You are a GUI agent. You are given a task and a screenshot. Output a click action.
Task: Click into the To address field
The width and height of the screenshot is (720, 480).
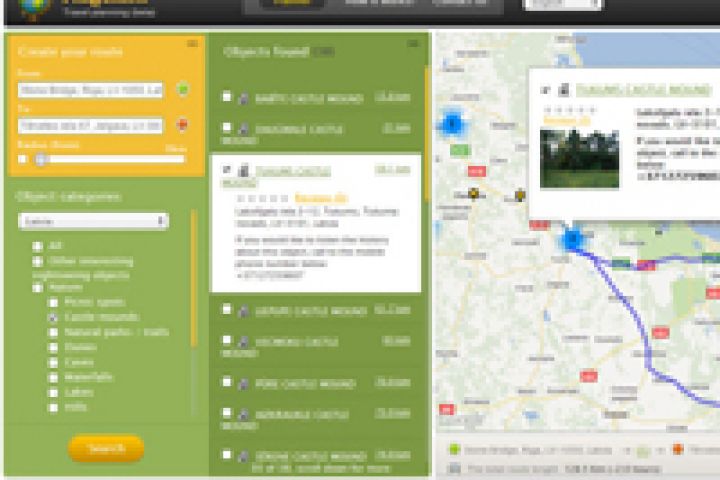(x=90, y=125)
